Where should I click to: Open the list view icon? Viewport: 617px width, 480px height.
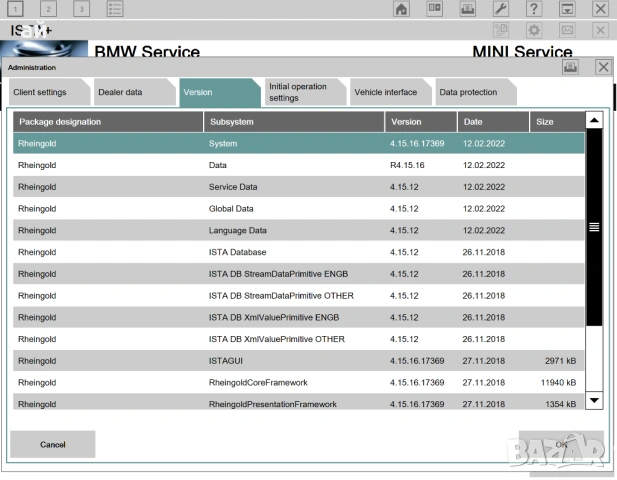click(115, 9)
